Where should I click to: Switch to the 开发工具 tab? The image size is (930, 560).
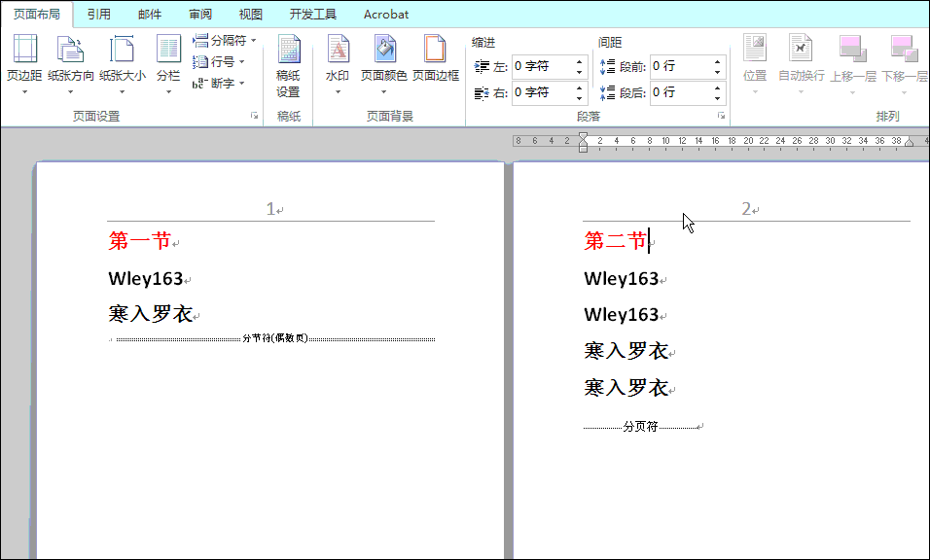[x=313, y=15]
